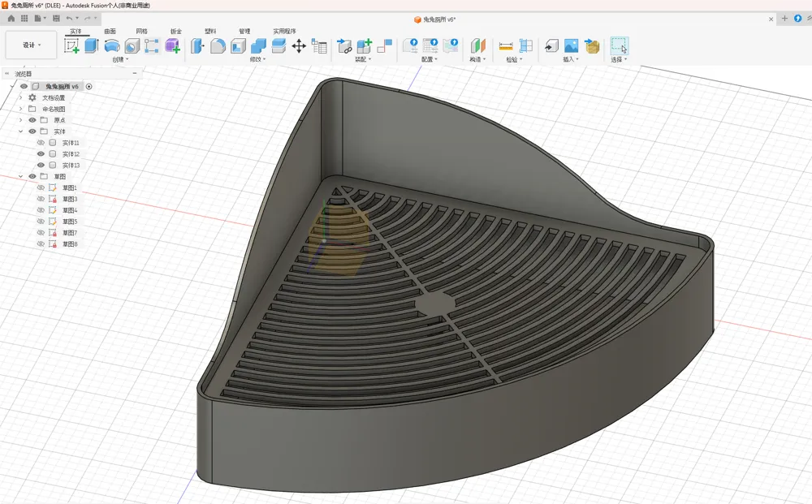The height and width of the screenshot is (504, 812).
Task: Select the As-built Joint tool
Action: click(x=385, y=46)
